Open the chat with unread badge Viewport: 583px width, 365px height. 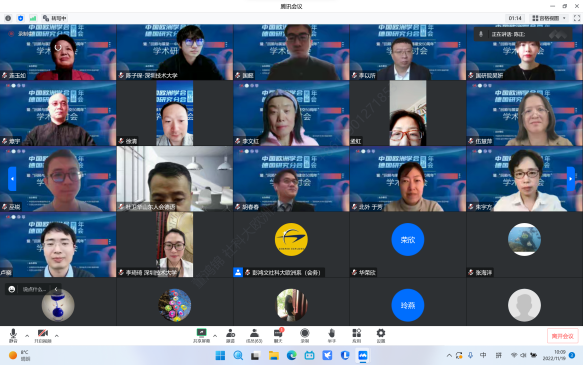pos(278,335)
